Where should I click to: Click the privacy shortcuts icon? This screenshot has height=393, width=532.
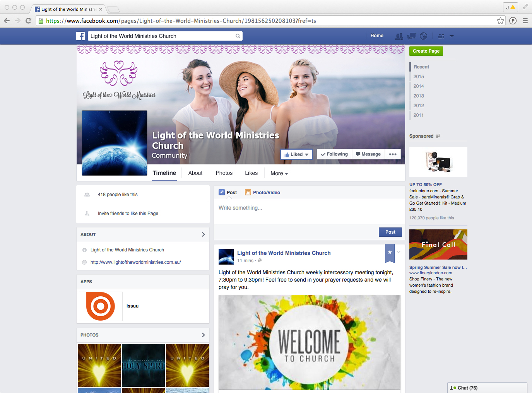coord(441,36)
